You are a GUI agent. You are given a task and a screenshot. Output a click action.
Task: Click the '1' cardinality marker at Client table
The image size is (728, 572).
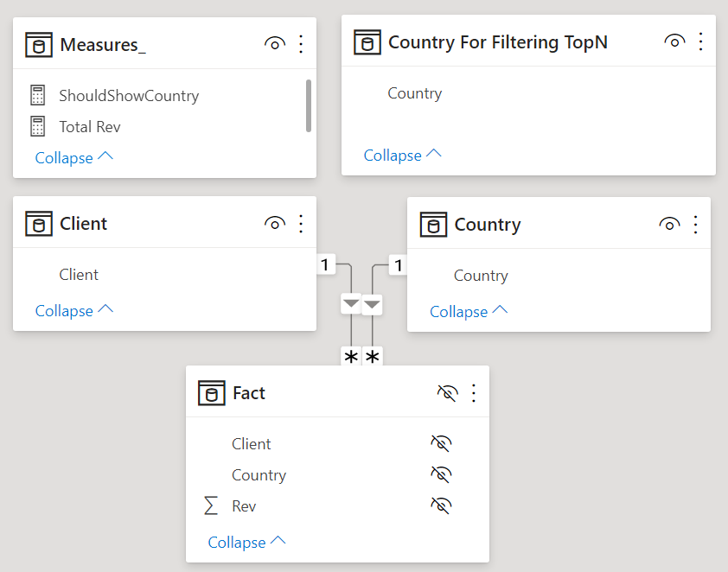[325, 265]
